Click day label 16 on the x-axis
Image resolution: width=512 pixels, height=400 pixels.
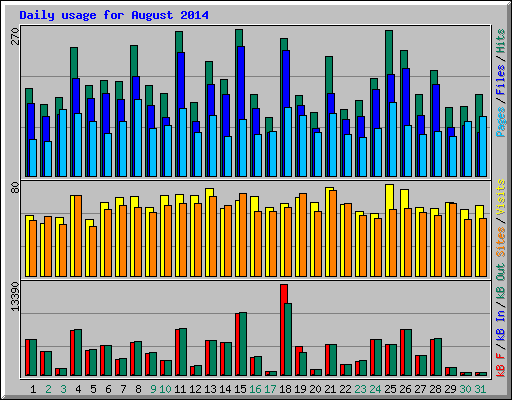[x=255, y=389]
